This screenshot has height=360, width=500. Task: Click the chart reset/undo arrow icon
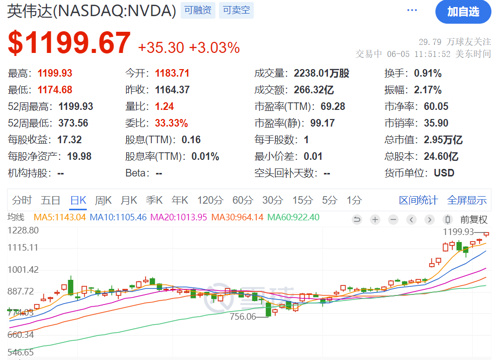[357, 220]
